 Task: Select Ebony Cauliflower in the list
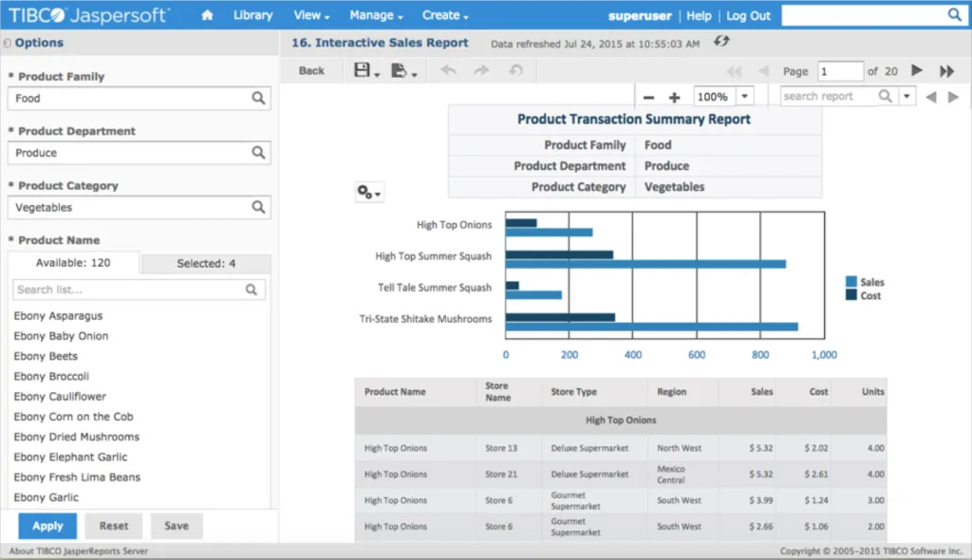(60, 397)
